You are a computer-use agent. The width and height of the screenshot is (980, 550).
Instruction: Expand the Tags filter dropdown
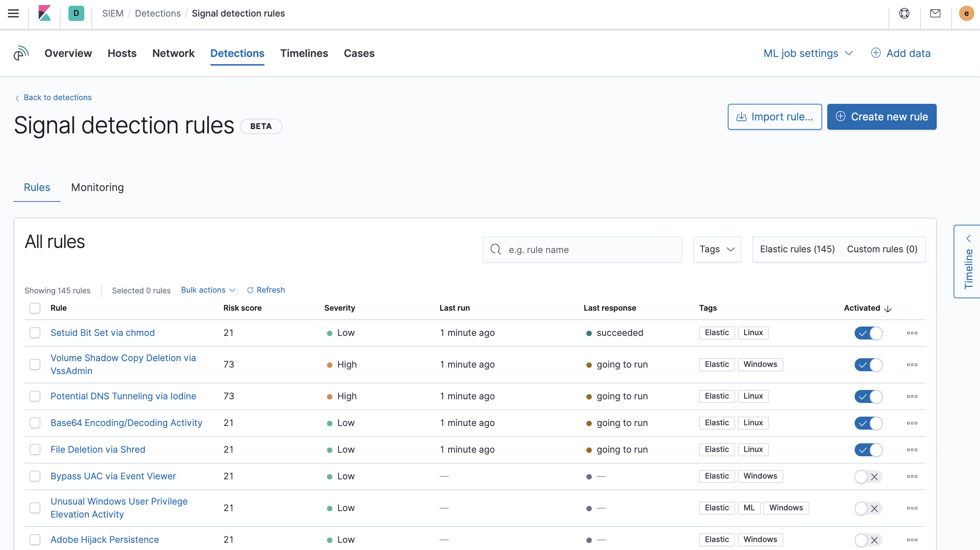point(717,249)
